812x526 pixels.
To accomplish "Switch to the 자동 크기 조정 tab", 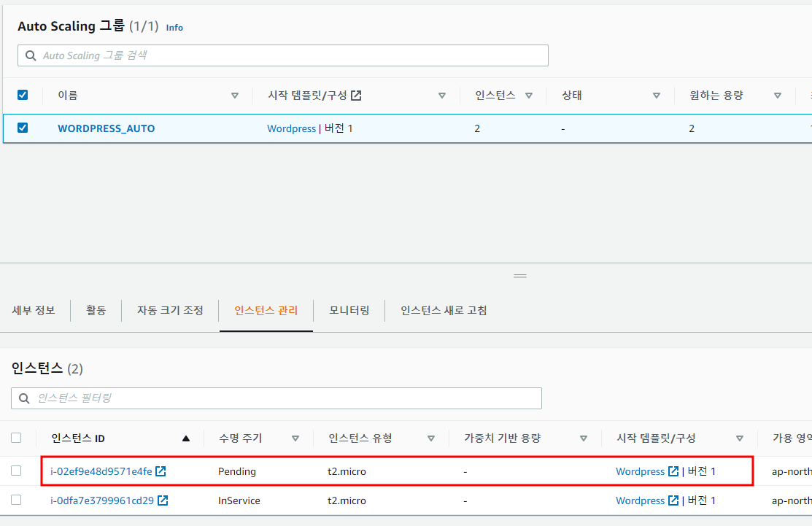I will tap(170, 310).
